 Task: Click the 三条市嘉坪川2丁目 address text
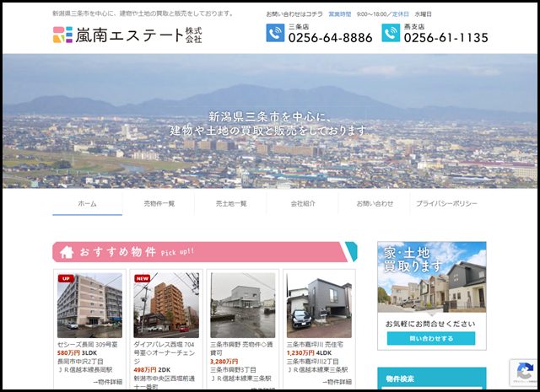click(x=313, y=362)
